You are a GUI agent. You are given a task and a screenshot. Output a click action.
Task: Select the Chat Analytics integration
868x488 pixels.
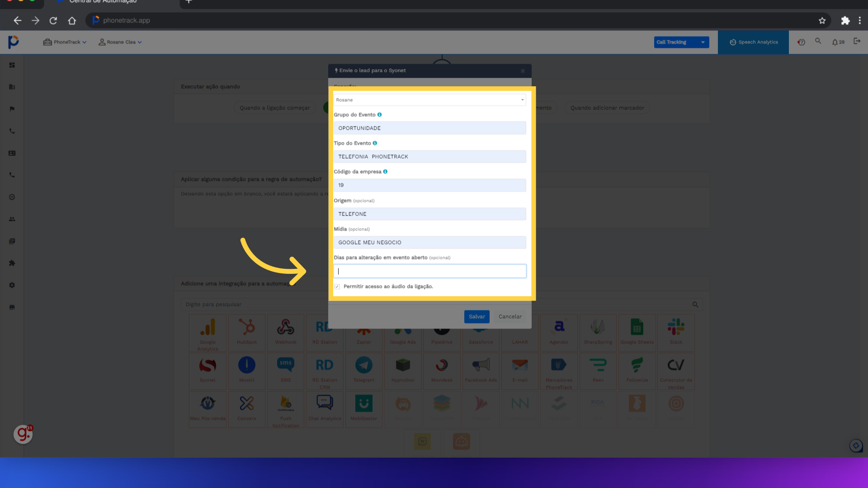[x=325, y=409]
